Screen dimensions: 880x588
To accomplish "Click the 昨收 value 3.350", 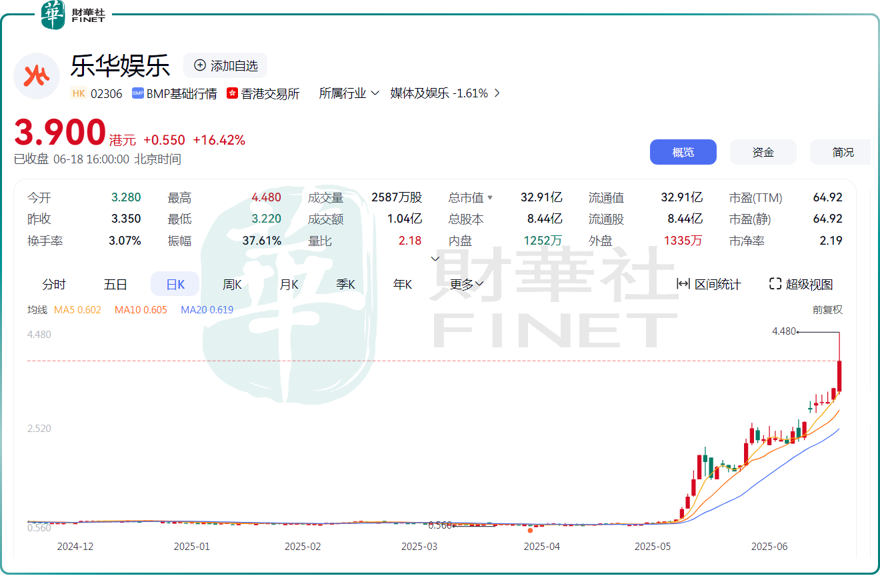I will (x=126, y=219).
